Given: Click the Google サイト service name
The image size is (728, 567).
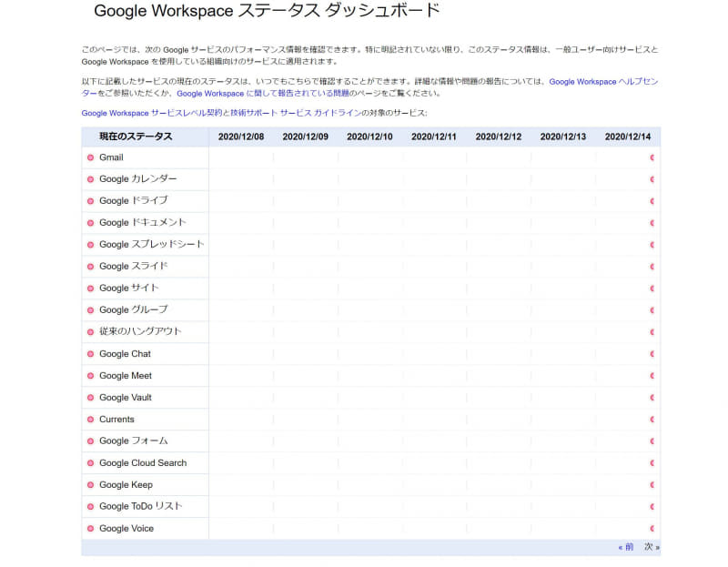Looking at the screenshot, I should point(129,288).
